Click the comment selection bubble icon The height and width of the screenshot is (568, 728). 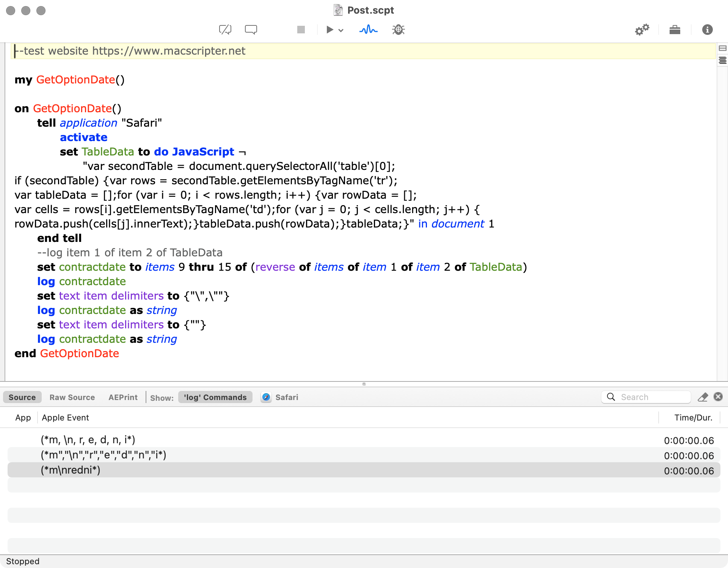(251, 30)
